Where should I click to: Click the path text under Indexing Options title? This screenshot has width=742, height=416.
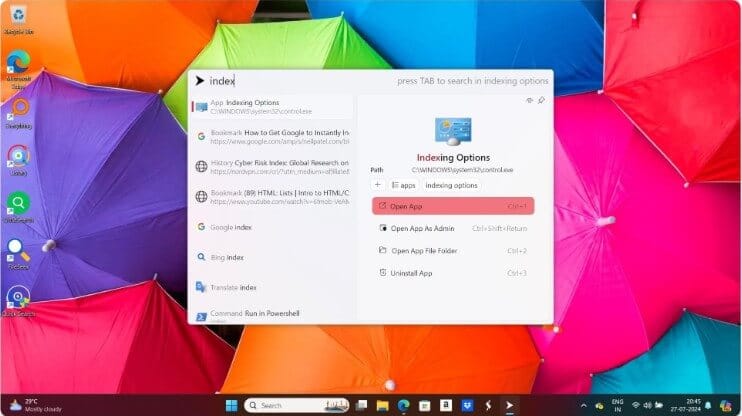point(462,170)
